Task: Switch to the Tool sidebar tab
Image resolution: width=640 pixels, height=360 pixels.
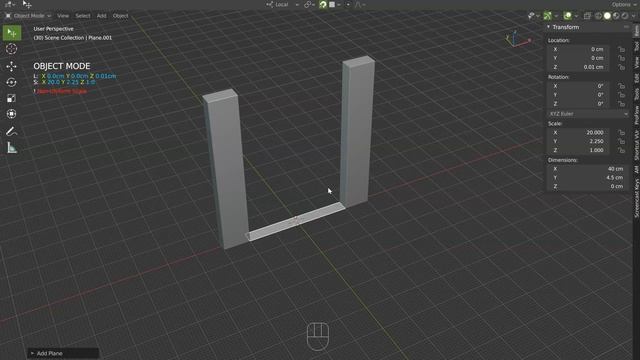Action: pos(636,46)
